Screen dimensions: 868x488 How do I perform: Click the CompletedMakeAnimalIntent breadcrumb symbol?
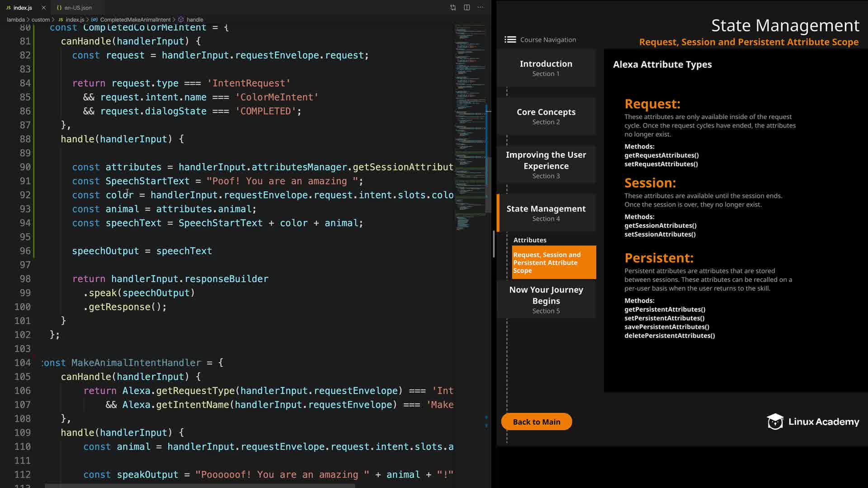coord(135,19)
